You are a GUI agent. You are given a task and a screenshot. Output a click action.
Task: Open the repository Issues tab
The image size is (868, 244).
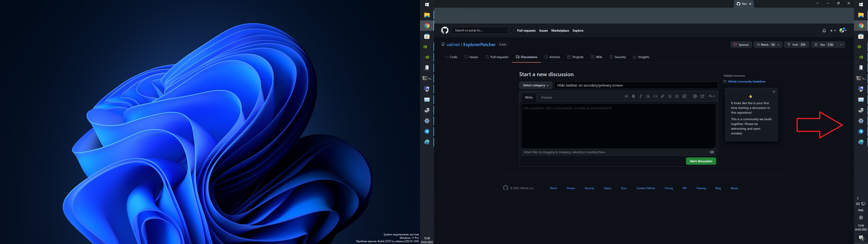[x=471, y=57]
